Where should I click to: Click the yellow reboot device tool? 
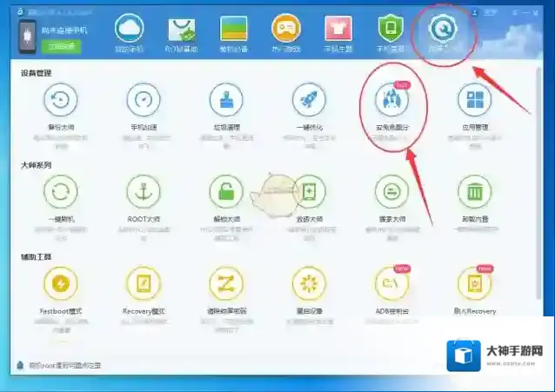[309, 283]
